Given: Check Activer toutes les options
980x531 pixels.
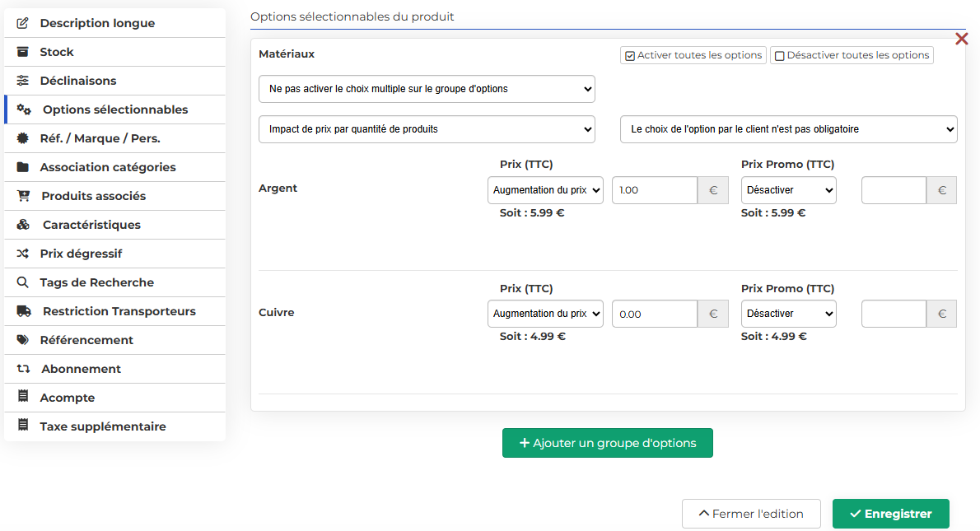Looking at the screenshot, I should [x=630, y=56].
